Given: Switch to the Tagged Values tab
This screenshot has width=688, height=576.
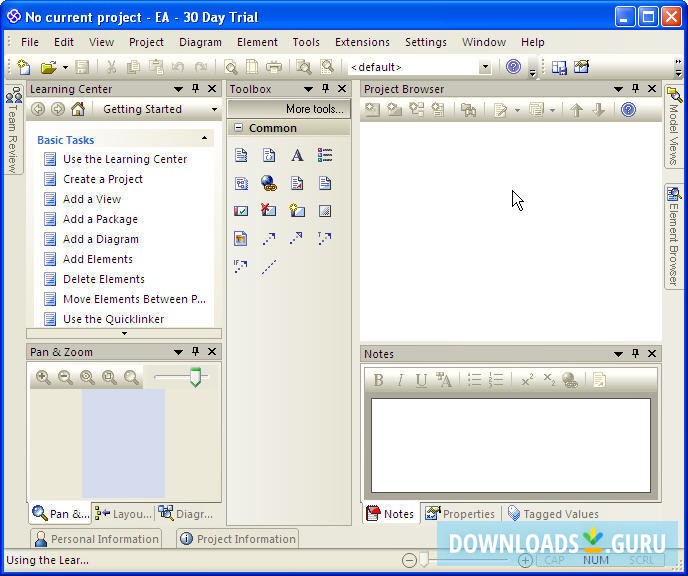Looking at the screenshot, I should coord(552,514).
